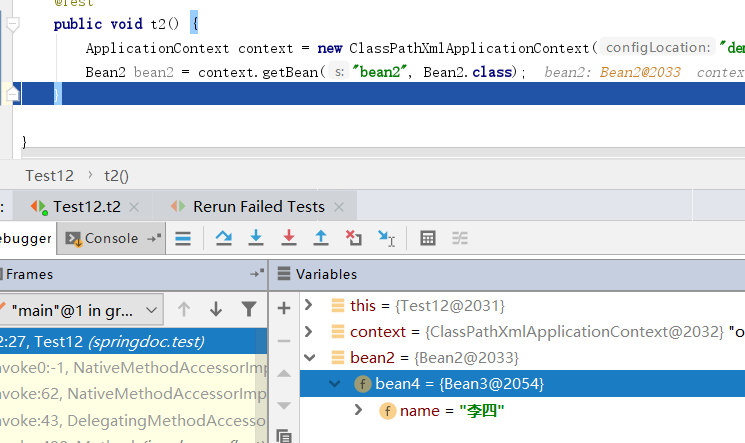Collapse the bean2 variable node

click(x=309, y=357)
